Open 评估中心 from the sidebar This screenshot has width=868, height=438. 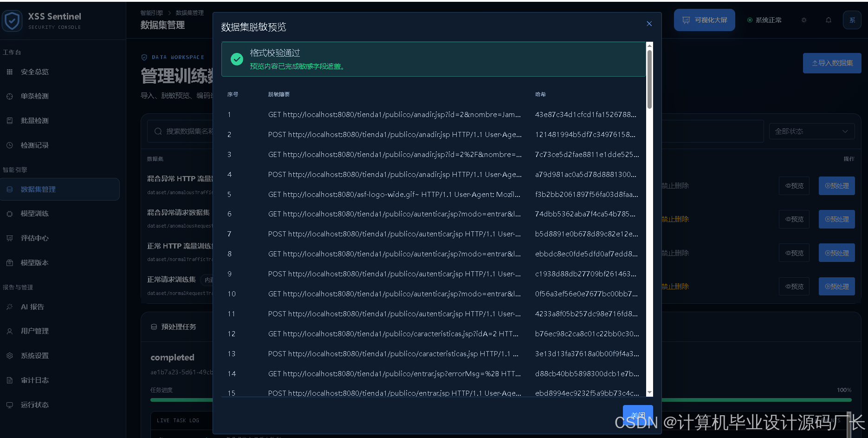(x=35, y=238)
